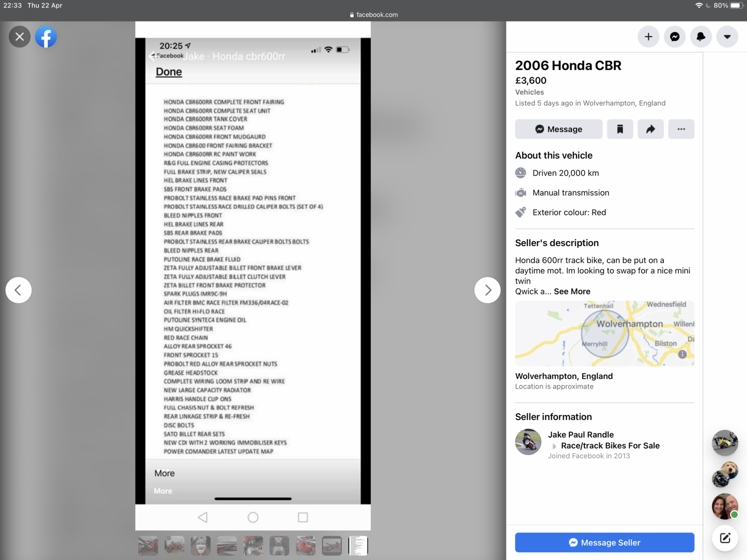Click the Do Not Disturb moon icon
This screenshot has width=747, height=560.
[708, 6]
